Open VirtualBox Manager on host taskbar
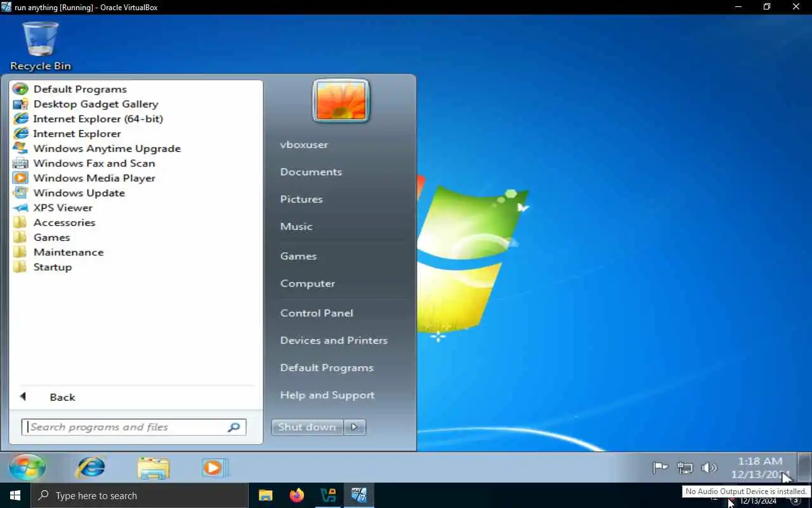812x508 pixels. pos(328,495)
